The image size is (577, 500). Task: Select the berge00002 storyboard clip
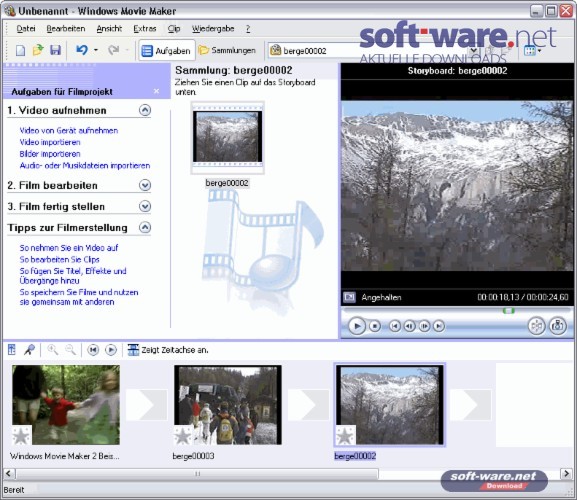[x=390, y=405]
